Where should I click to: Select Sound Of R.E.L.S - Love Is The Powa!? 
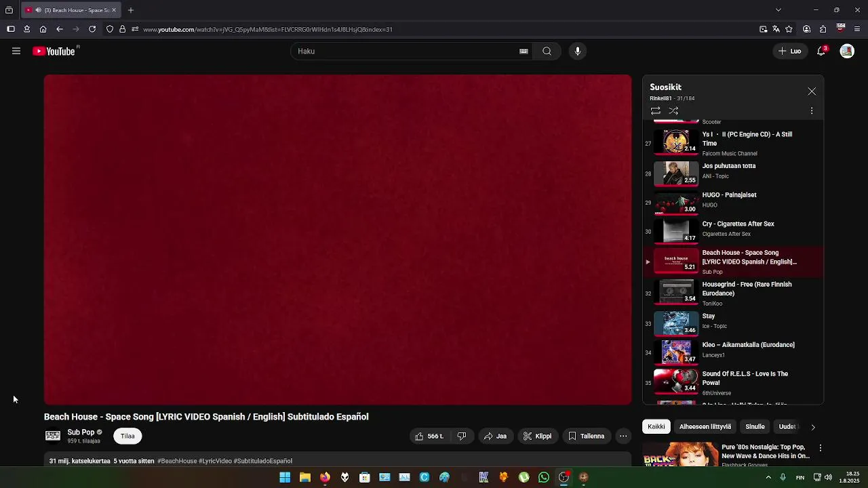pyautogui.click(x=733, y=382)
